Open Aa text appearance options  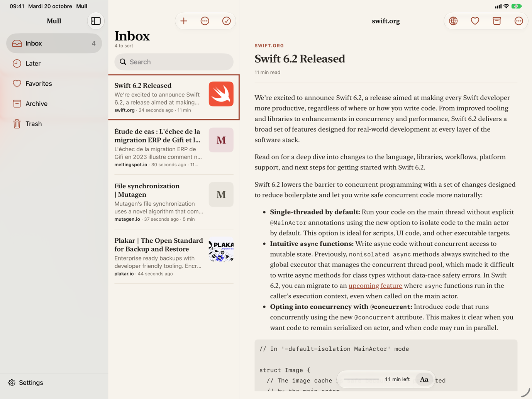tap(424, 379)
